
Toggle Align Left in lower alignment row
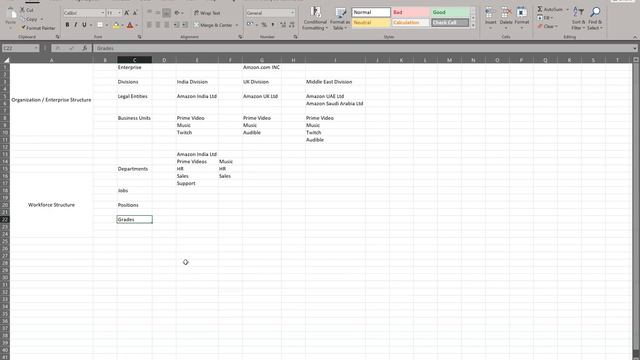coord(149,25)
